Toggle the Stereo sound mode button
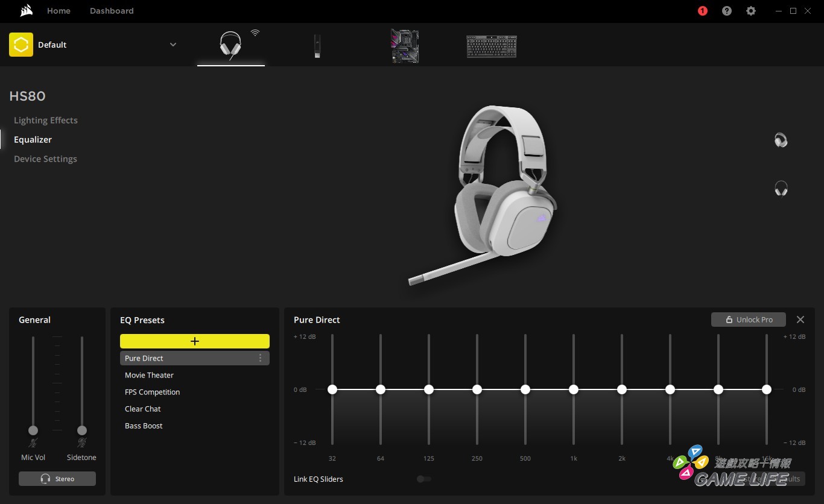The width and height of the screenshot is (824, 504). (57, 479)
